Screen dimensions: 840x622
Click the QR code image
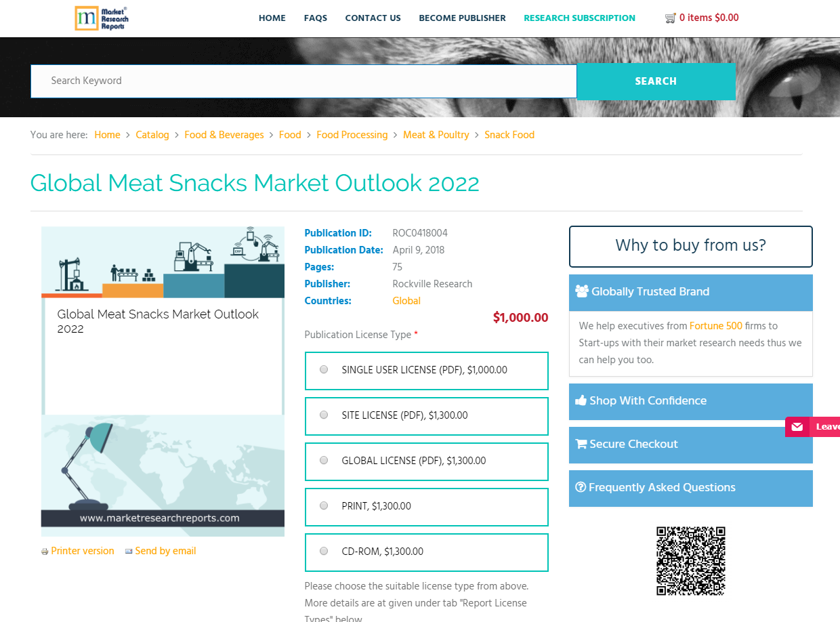point(691,561)
